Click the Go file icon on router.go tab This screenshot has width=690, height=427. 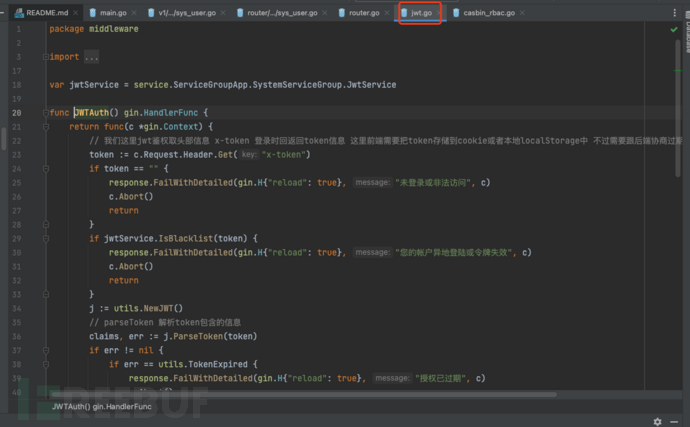[342, 13]
